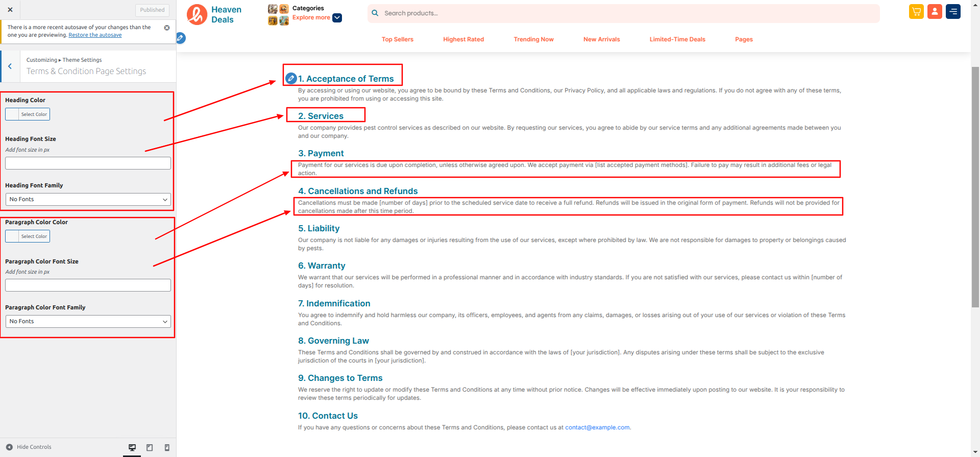Click the Published button
The image size is (980, 457).
(x=152, y=10)
